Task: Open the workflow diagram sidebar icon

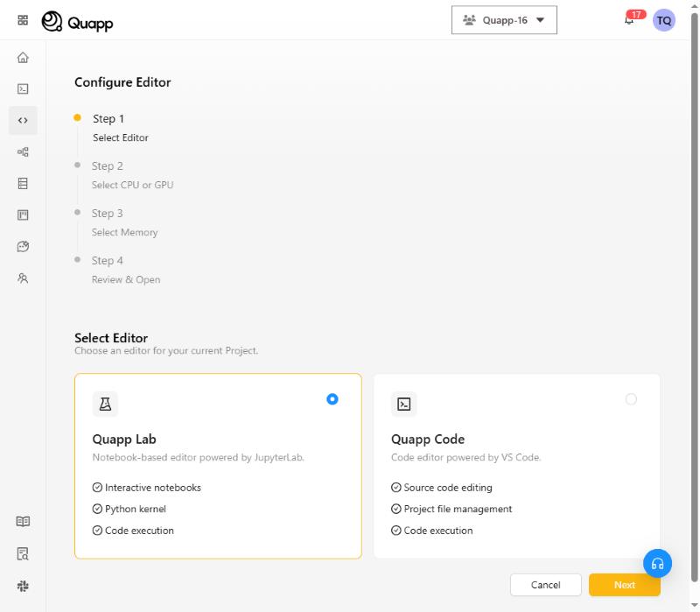Action: (x=23, y=151)
